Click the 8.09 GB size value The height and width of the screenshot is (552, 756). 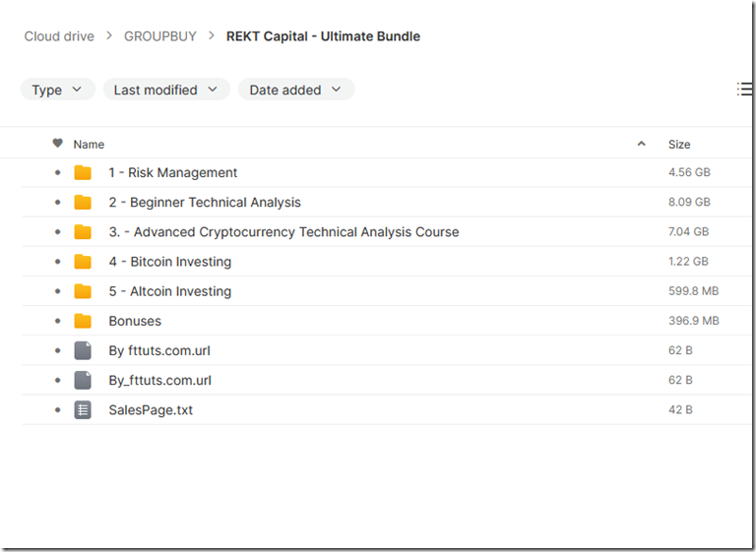tap(689, 202)
